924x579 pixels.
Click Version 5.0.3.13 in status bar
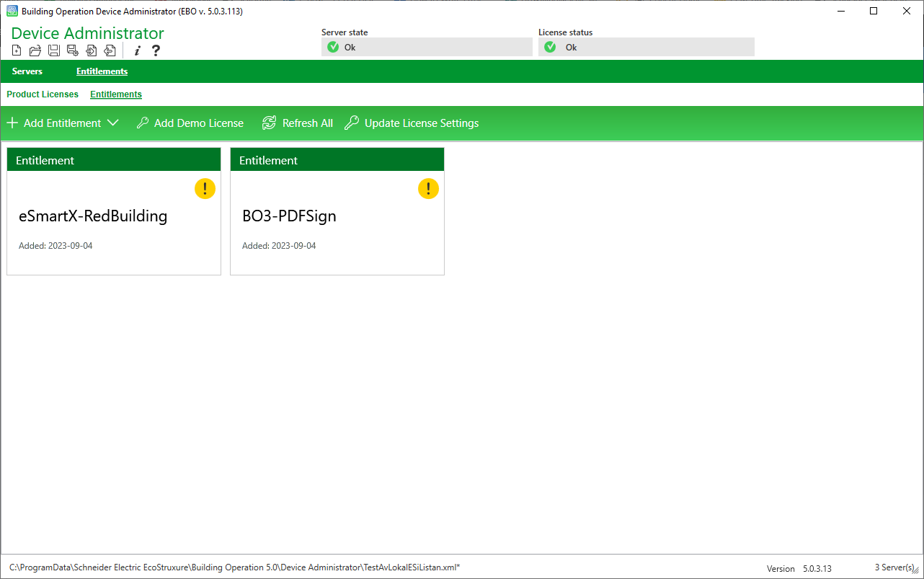[x=799, y=569]
